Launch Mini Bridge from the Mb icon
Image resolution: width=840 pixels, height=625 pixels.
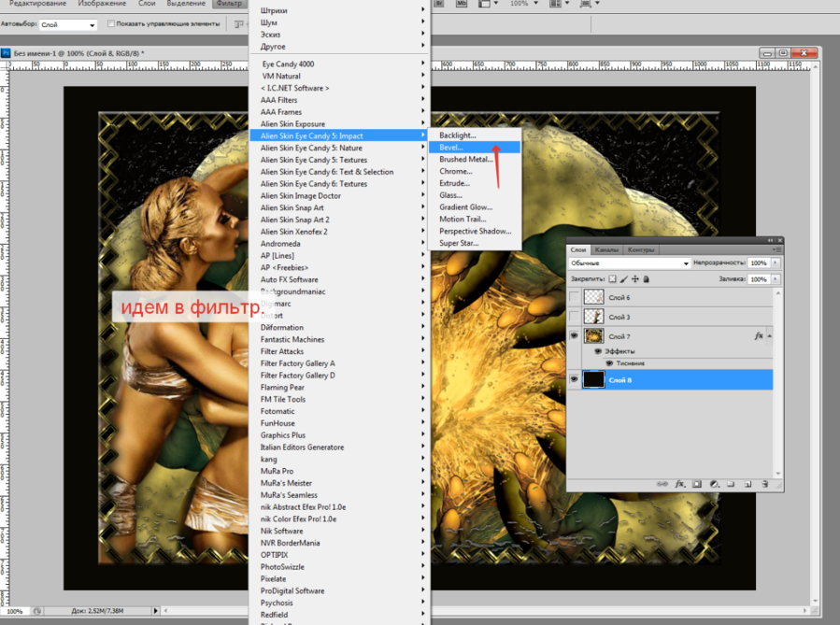coord(461,3)
